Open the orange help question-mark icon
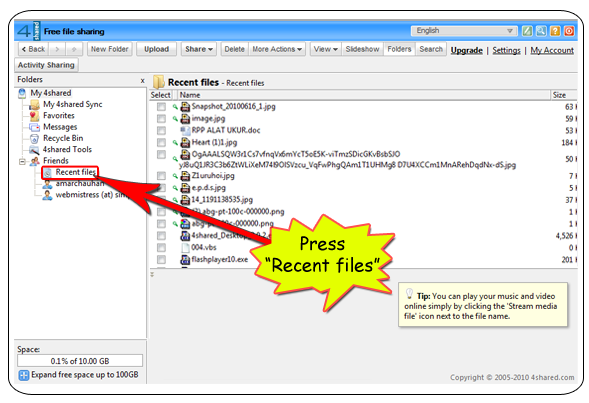The height and width of the screenshot is (403, 589). point(555,31)
